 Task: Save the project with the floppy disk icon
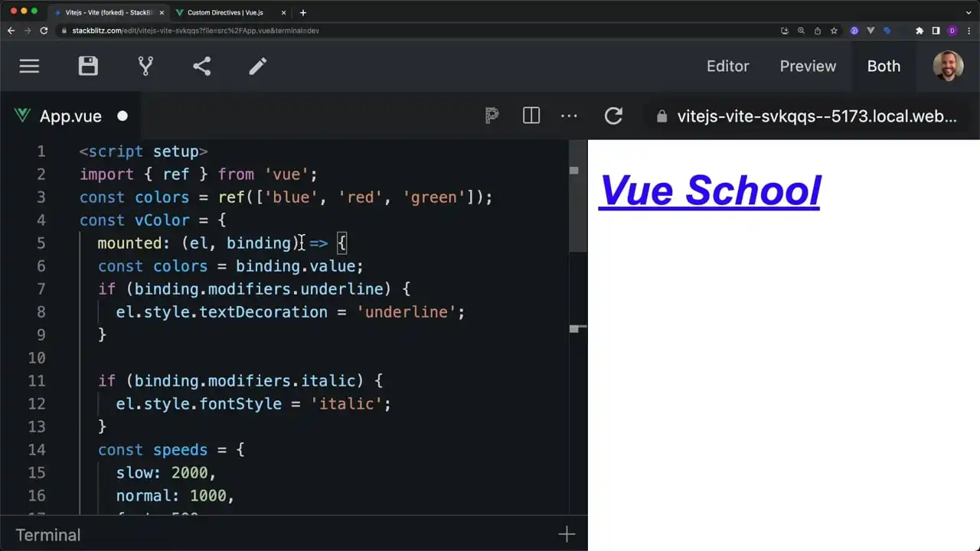coord(88,66)
